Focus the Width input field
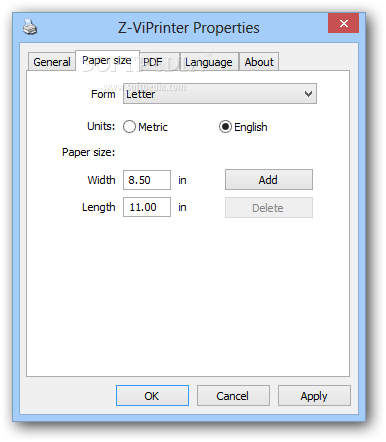Image resolution: width=386 pixels, height=442 pixels. [147, 180]
